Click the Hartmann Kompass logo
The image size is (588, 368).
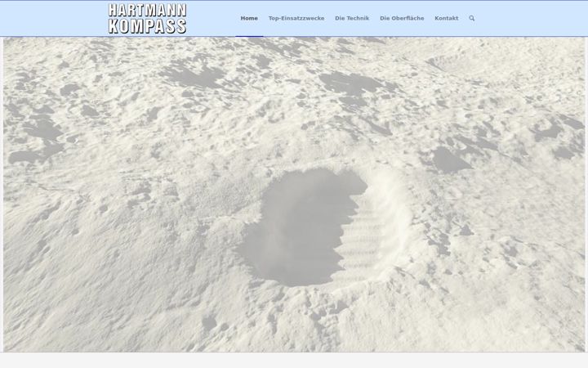tap(147, 19)
